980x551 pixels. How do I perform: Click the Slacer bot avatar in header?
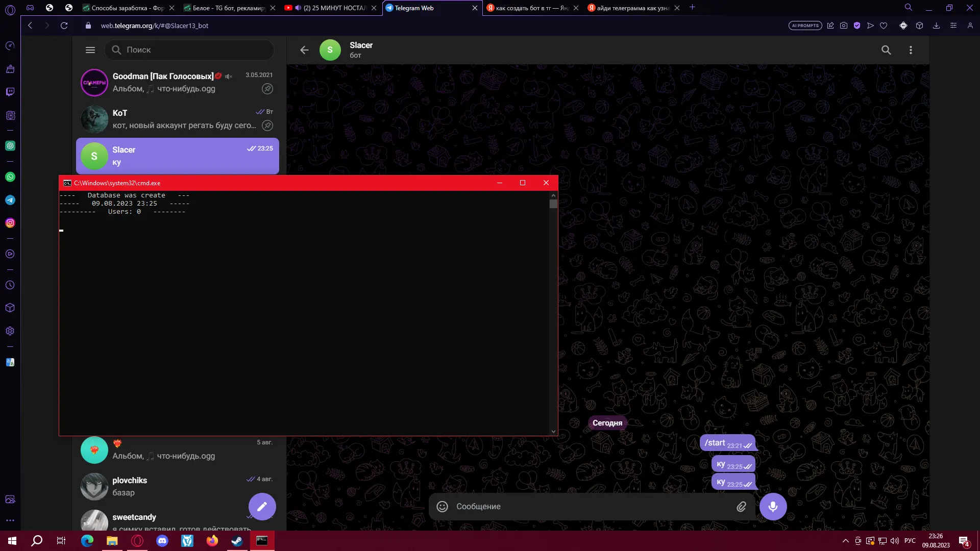[x=330, y=50]
